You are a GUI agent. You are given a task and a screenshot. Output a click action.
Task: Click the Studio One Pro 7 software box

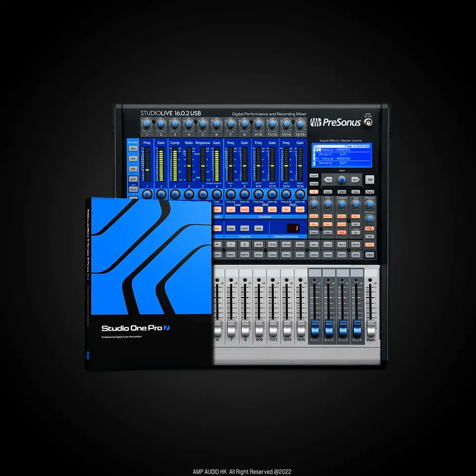149,284
